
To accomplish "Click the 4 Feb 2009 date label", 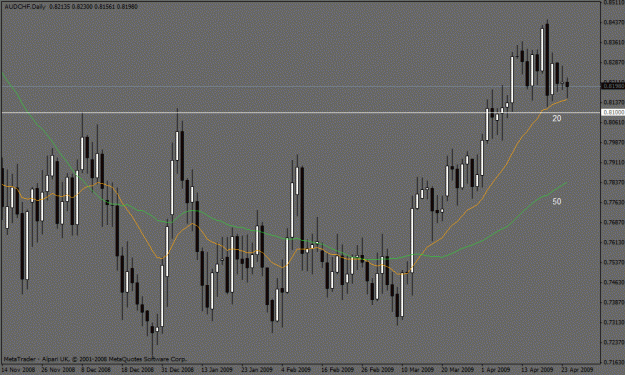I will 296,369.
